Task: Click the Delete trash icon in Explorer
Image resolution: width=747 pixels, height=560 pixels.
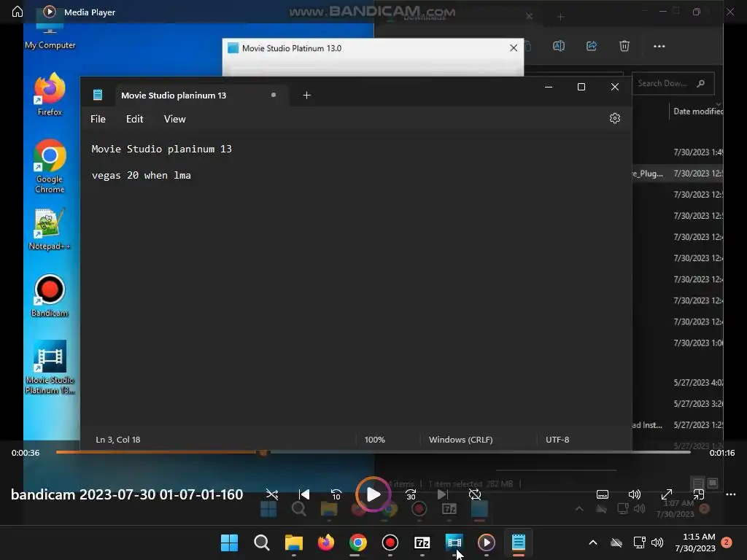Action: pos(624,46)
